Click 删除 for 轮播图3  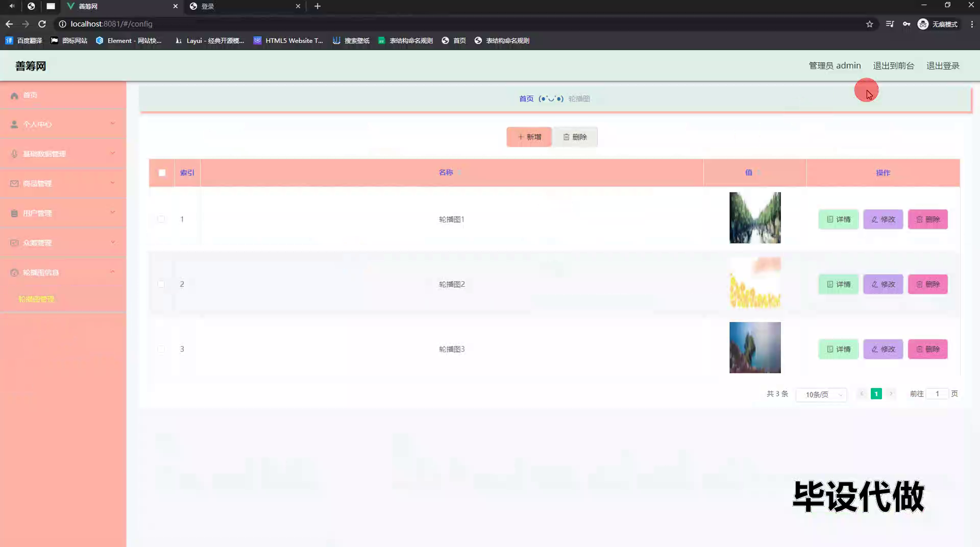(x=927, y=349)
